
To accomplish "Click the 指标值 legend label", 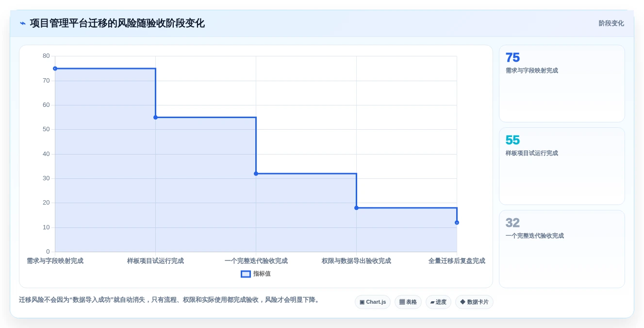I will point(262,274).
